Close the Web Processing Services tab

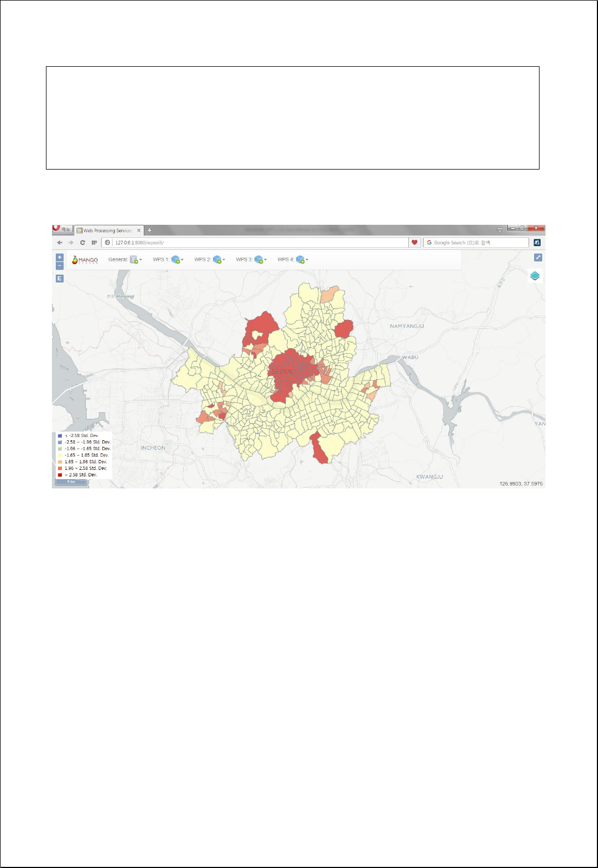point(139,230)
